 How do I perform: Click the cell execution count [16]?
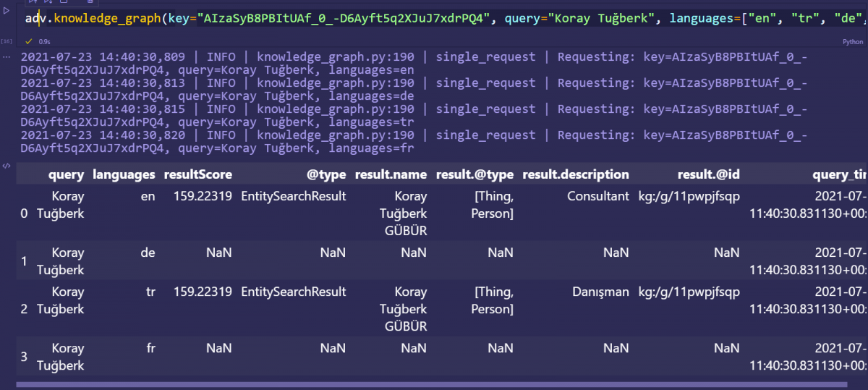coord(7,42)
